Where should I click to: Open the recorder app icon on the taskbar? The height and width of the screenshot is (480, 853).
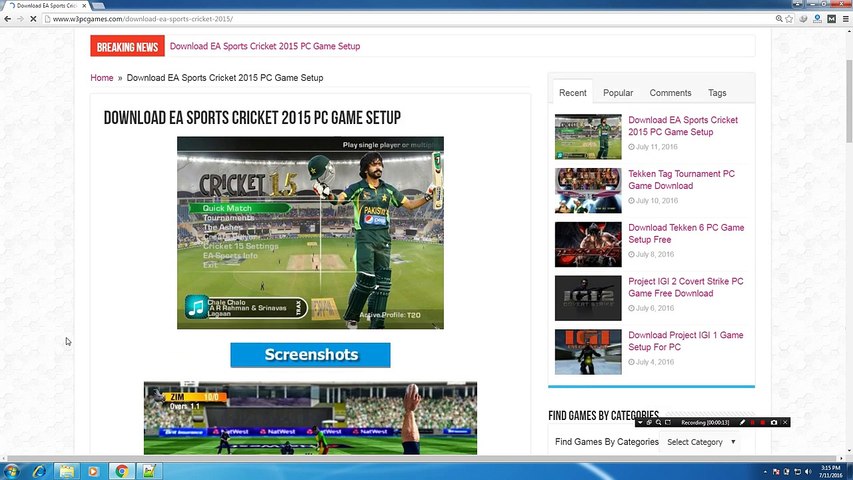(149, 471)
